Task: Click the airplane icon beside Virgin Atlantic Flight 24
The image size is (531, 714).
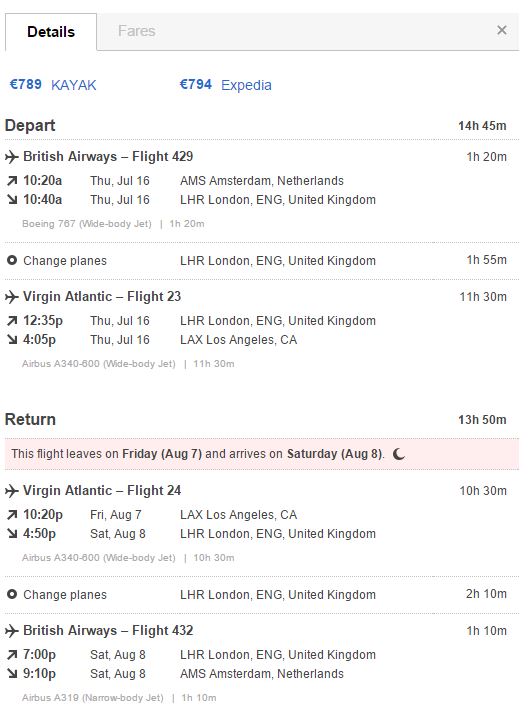Action: tap(12, 491)
